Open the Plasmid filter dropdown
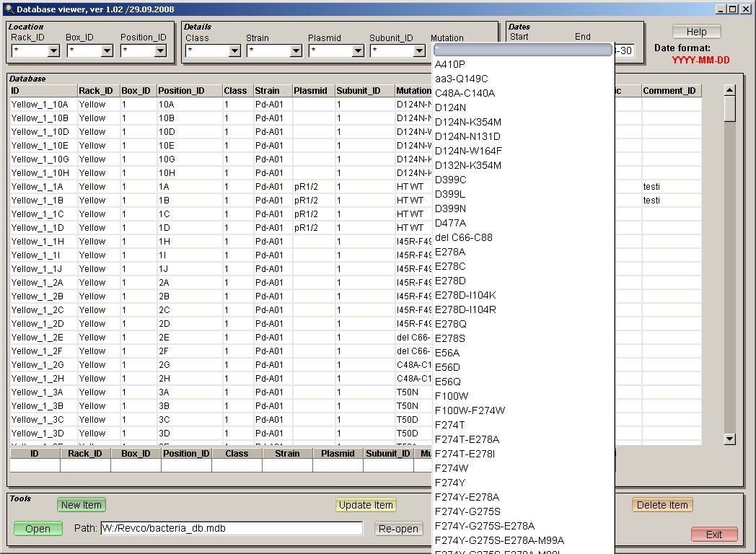This screenshot has height=554, width=756. (358, 50)
